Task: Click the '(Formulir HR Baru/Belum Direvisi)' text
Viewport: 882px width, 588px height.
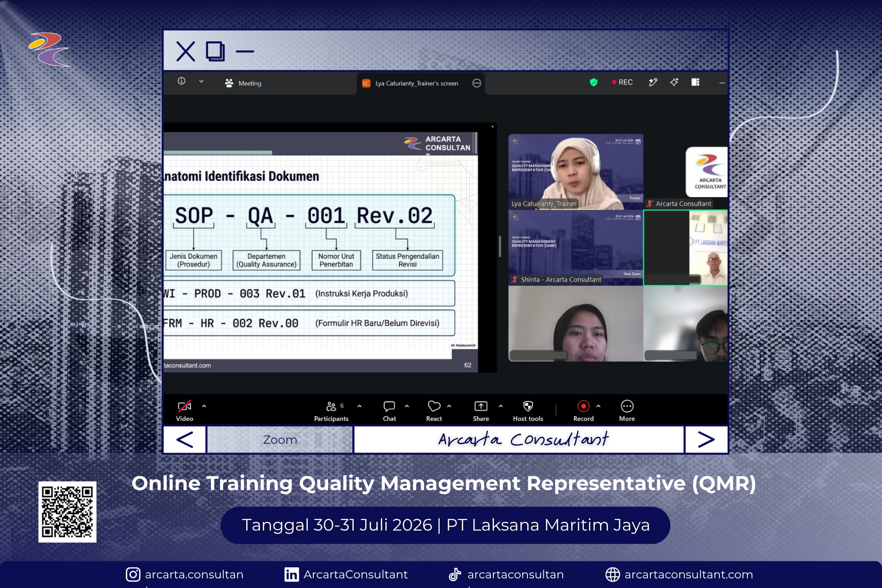Action: pyautogui.click(x=377, y=323)
